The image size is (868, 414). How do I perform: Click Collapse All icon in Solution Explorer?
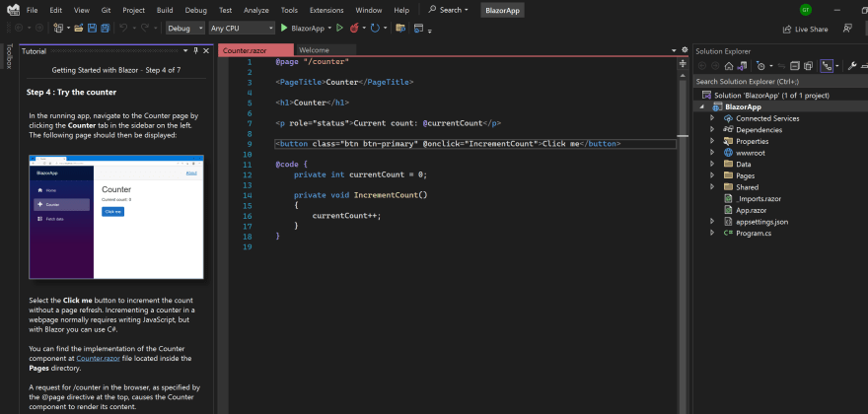[794, 66]
